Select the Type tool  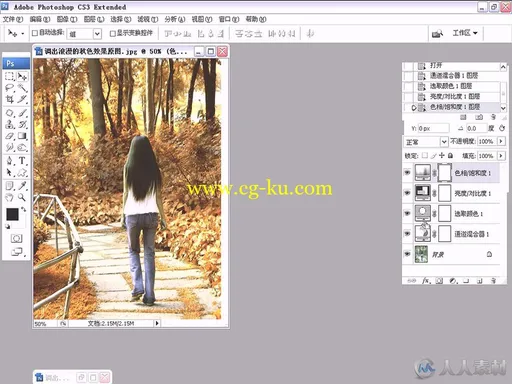[x=22, y=161]
